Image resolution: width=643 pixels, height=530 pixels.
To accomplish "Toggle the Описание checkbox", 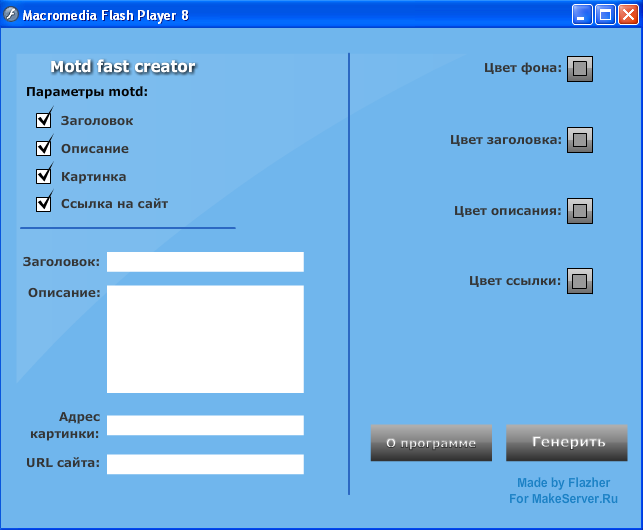I will click(x=43, y=148).
